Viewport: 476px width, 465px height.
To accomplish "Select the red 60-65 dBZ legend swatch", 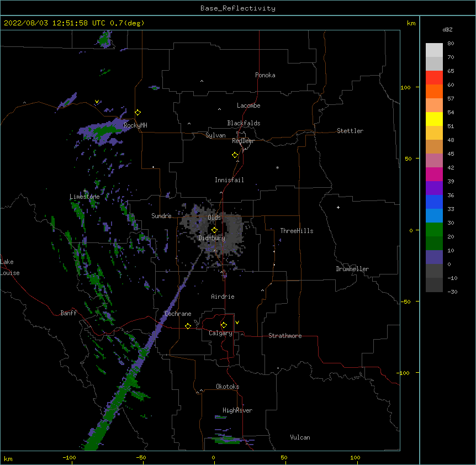I will coord(434,77).
